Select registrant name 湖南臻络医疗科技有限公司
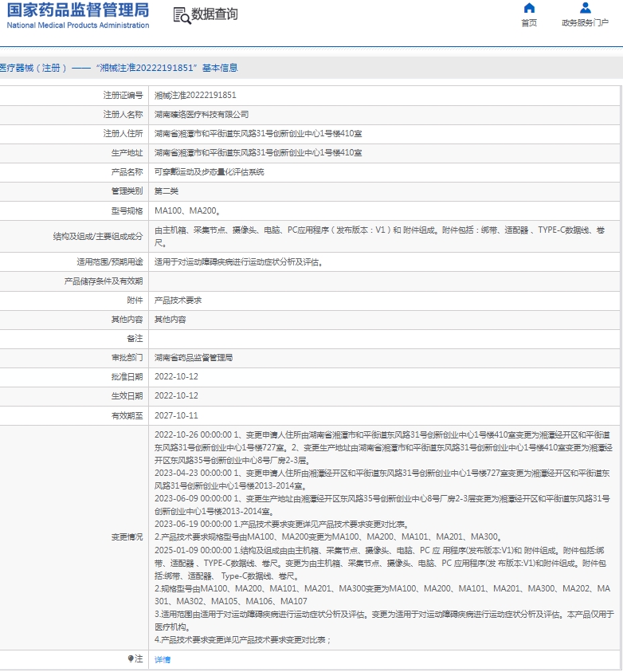 pyautogui.click(x=202, y=115)
